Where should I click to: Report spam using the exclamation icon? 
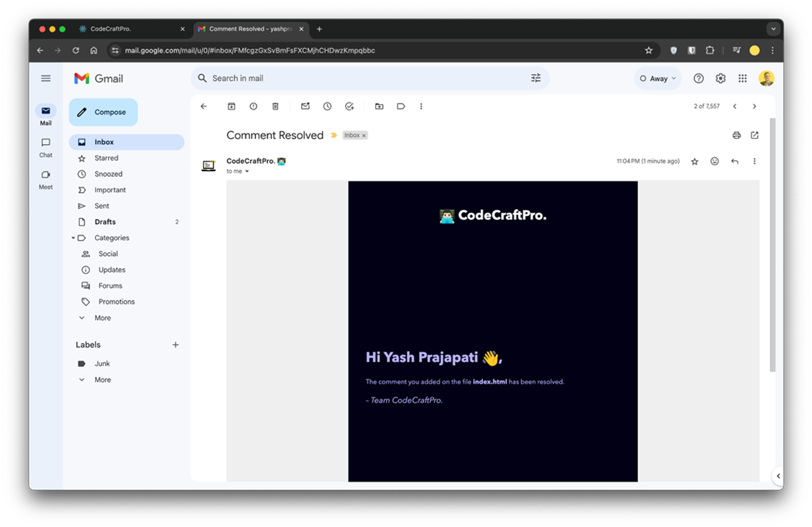coord(253,106)
